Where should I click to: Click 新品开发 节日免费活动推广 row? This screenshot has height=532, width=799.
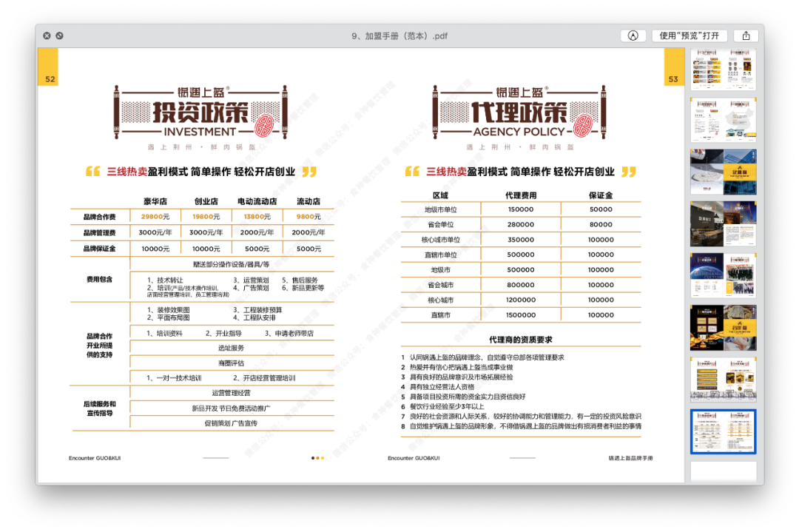coord(231,408)
